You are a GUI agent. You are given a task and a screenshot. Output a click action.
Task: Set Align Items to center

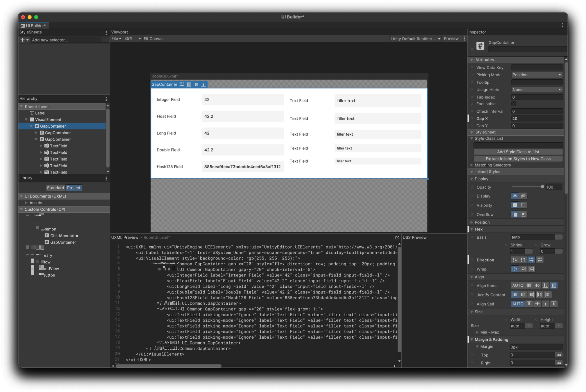[x=537, y=285]
